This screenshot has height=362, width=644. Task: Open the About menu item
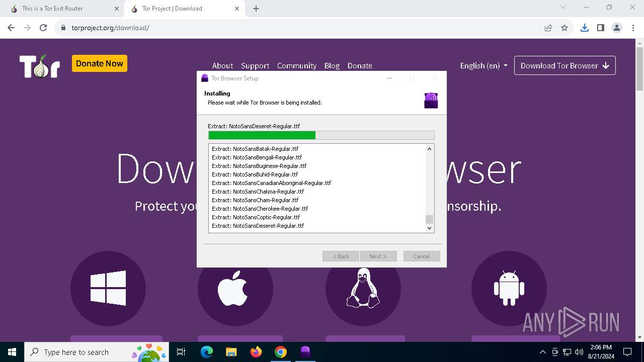pyautogui.click(x=222, y=65)
